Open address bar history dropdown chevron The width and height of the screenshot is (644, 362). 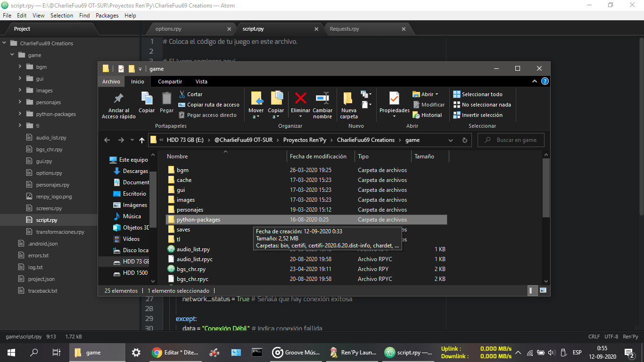451,140
